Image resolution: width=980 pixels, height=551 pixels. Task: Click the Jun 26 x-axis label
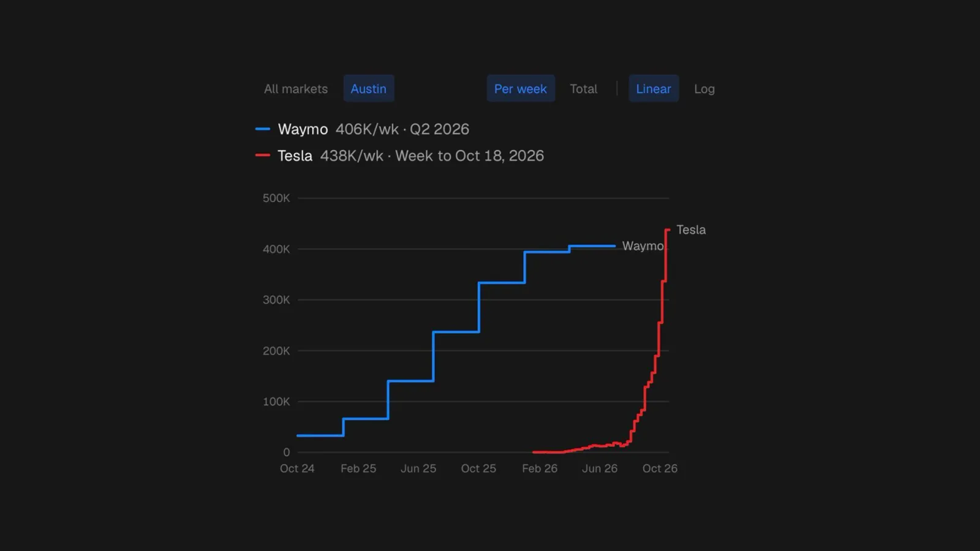click(600, 468)
